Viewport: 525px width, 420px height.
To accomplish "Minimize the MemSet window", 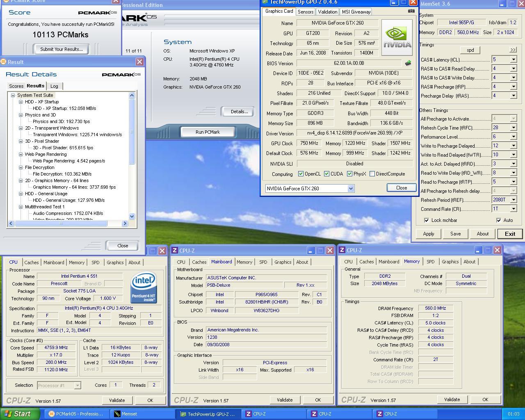I will coord(502,4).
